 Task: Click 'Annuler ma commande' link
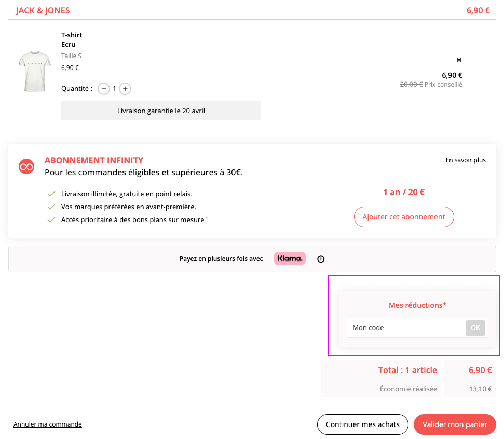(48, 424)
